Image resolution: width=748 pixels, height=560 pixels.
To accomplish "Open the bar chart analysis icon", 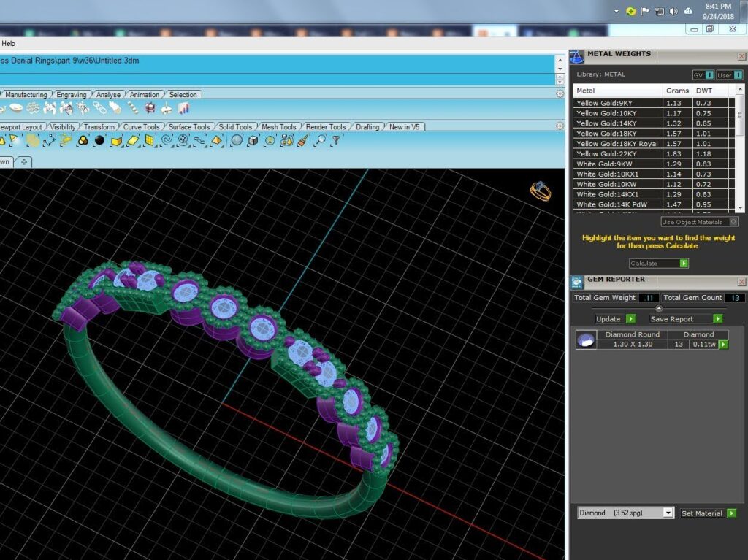I will (183, 109).
